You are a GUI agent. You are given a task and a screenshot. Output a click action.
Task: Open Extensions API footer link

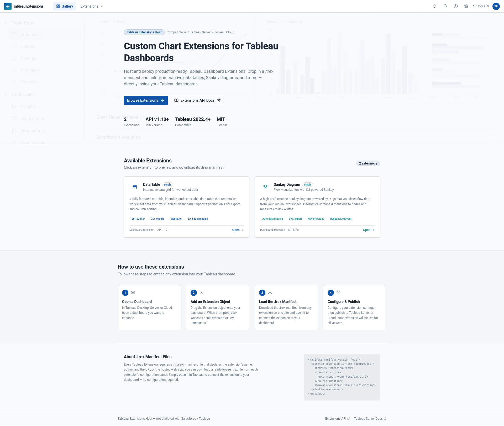[337, 419]
